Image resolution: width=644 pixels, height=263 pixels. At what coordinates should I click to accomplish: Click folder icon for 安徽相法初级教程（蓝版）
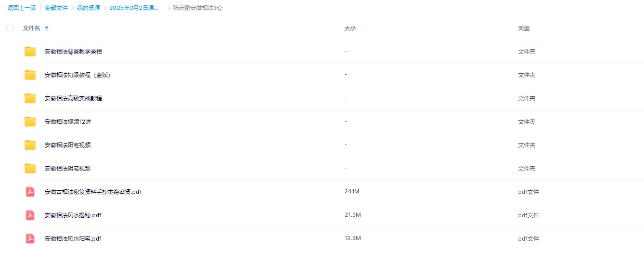pos(30,75)
